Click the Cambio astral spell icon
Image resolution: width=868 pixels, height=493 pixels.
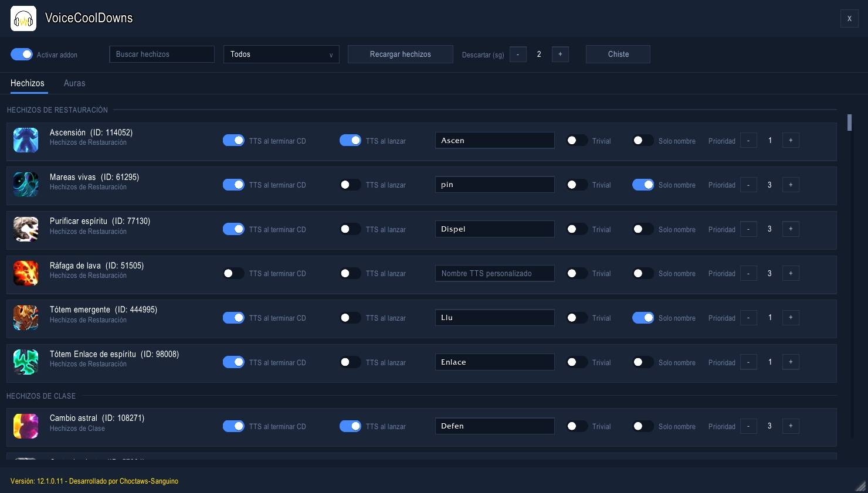click(26, 426)
